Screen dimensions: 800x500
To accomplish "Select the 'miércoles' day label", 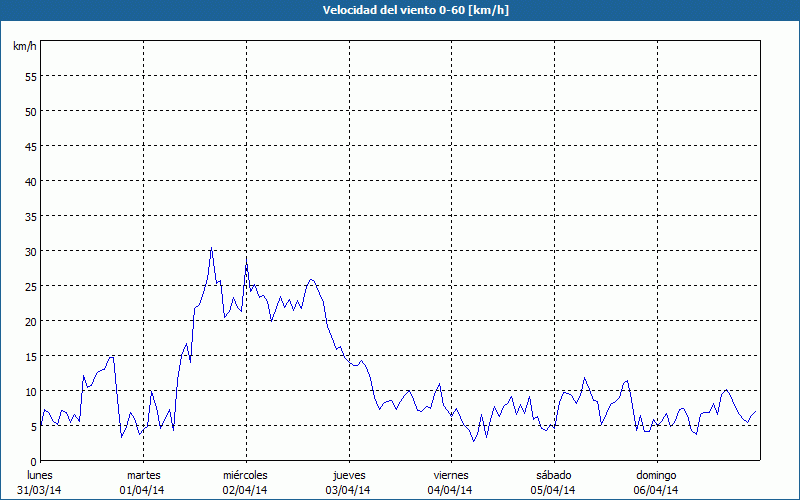I will (245, 475).
